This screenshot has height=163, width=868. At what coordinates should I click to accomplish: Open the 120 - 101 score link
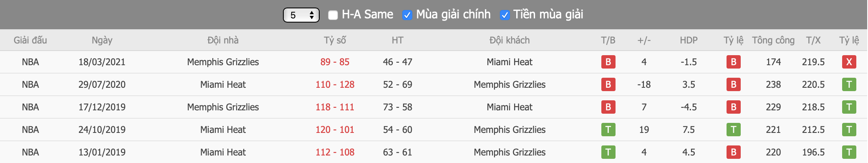tap(335, 130)
